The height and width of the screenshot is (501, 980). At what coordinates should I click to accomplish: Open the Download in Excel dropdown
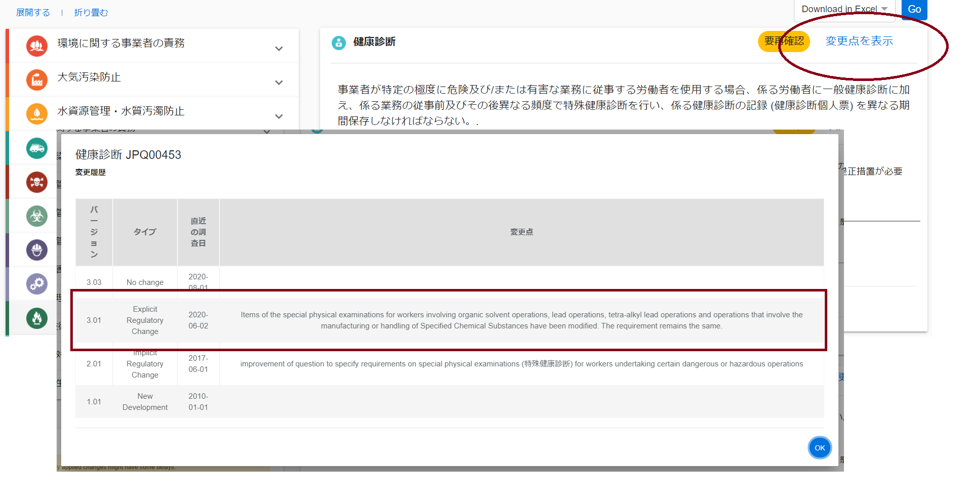coord(844,9)
